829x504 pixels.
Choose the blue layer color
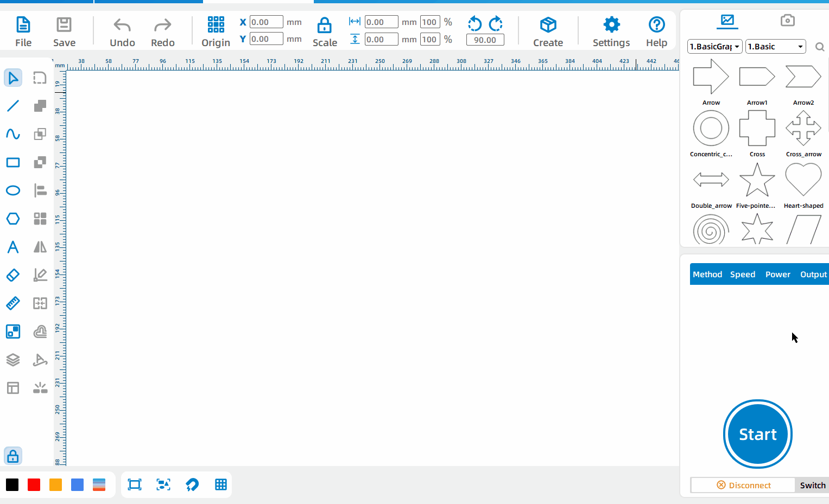[x=77, y=484]
